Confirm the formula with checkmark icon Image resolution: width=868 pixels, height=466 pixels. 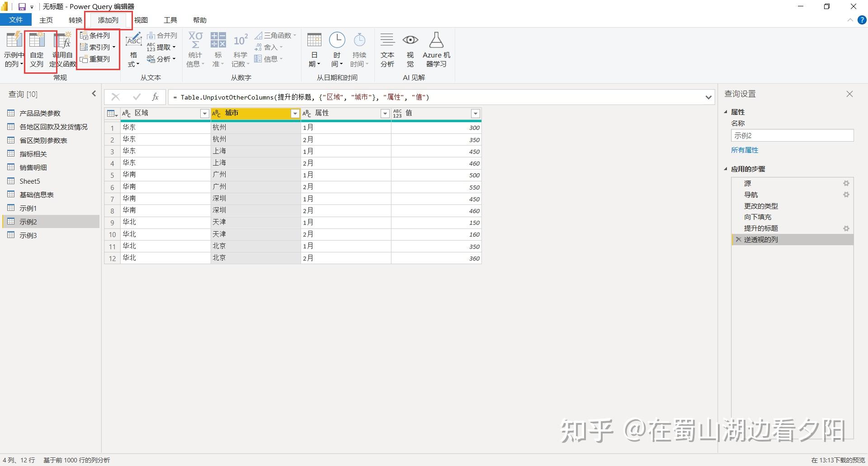point(137,97)
